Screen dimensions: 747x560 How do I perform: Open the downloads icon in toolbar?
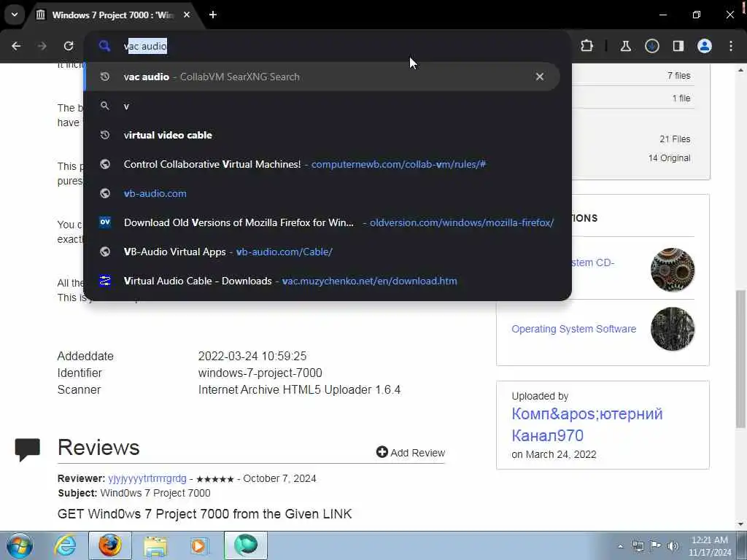tap(652, 46)
